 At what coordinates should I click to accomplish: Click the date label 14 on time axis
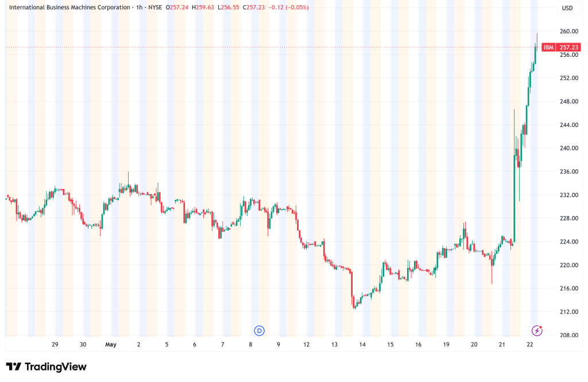[x=362, y=345]
